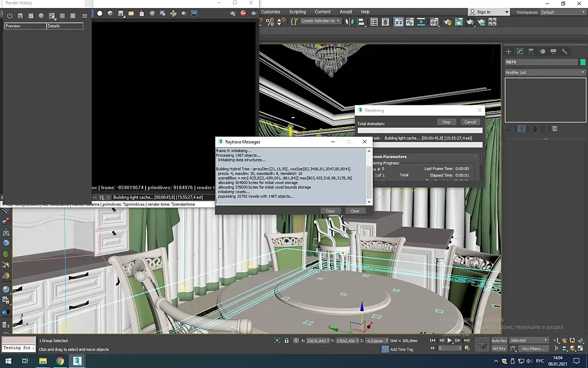Open the Curve Editor icon
Screen dimensions: 588x368
[410, 22]
